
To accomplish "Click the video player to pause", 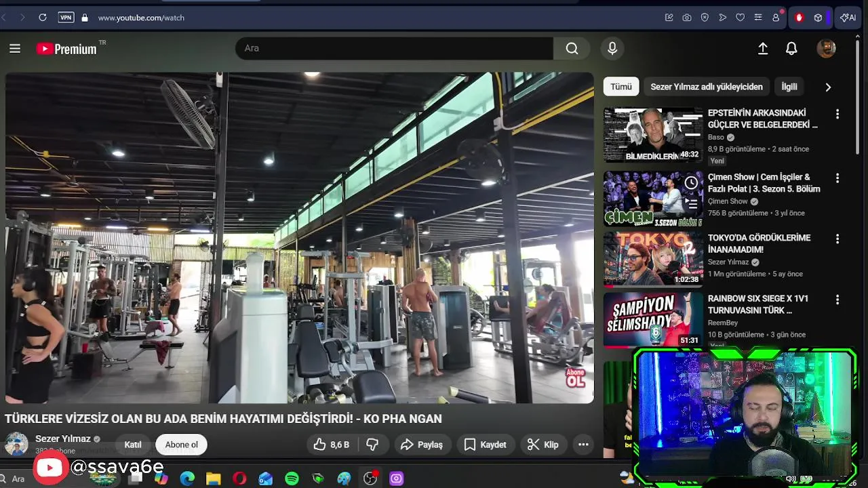I will pyautogui.click(x=299, y=237).
